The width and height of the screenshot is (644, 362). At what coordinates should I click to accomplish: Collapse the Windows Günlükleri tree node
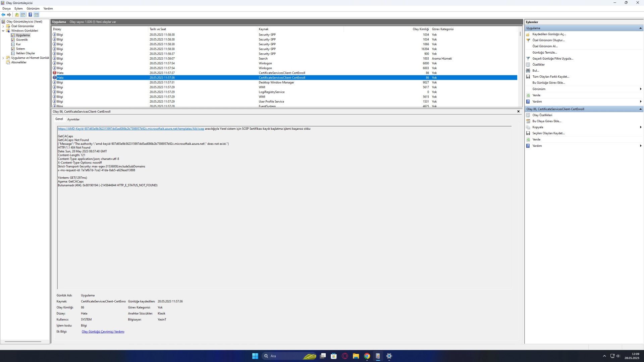(3, 31)
